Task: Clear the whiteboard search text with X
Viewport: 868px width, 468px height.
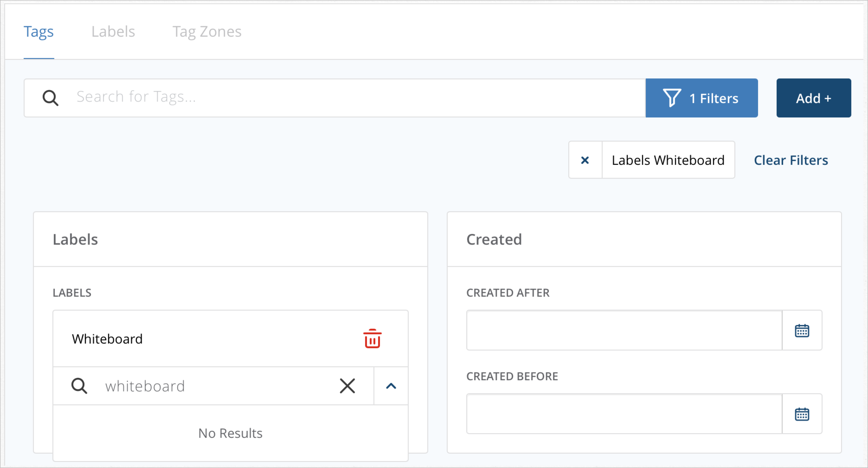Action: pyautogui.click(x=347, y=386)
